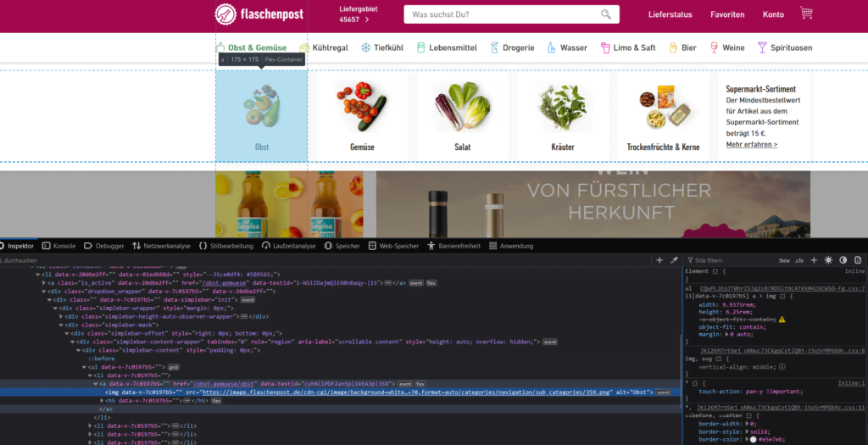Click the search magnifier icon
The width and height of the screenshot is (868, 445).
606,14
